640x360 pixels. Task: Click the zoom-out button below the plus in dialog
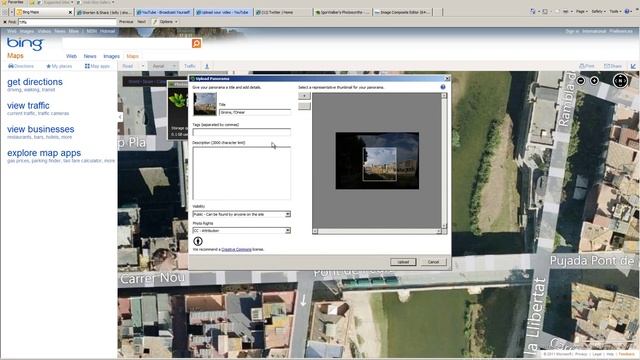304,106
